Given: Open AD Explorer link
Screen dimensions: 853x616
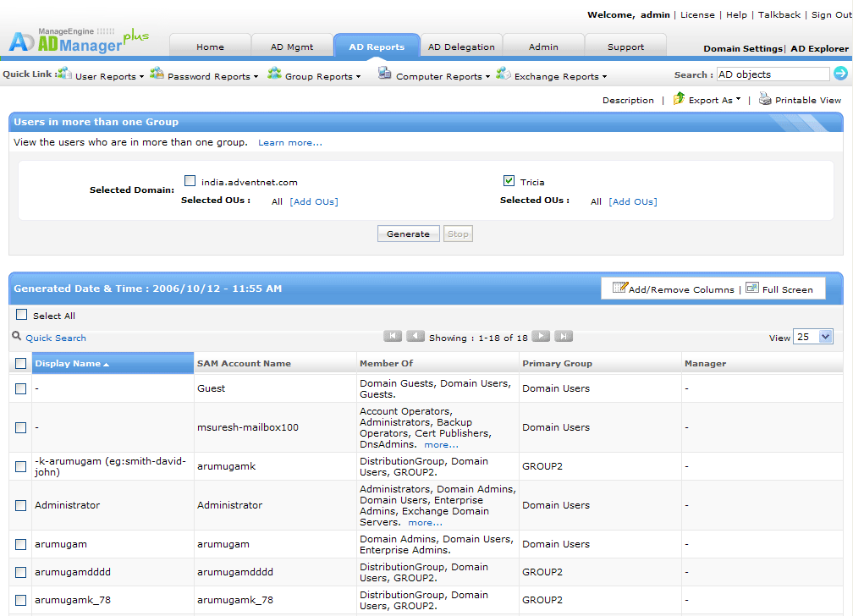Looking at the screenshot, I should tap(819, 48).
